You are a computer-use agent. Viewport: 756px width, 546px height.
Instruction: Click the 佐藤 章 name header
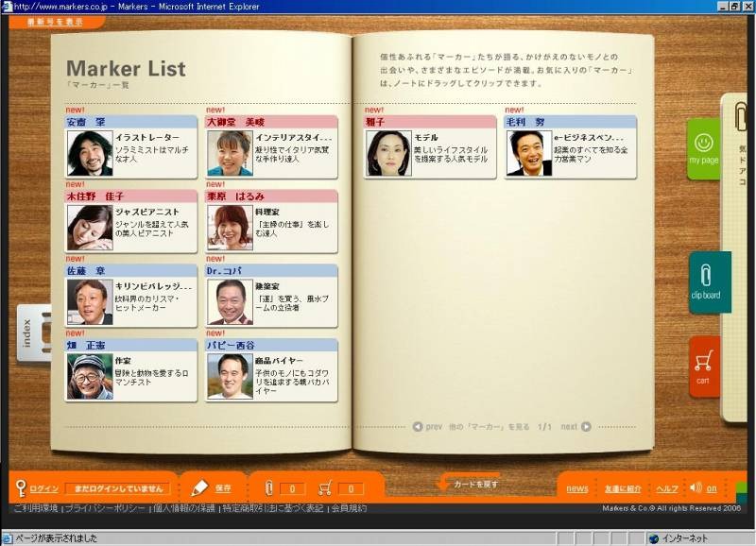(130, 271)
